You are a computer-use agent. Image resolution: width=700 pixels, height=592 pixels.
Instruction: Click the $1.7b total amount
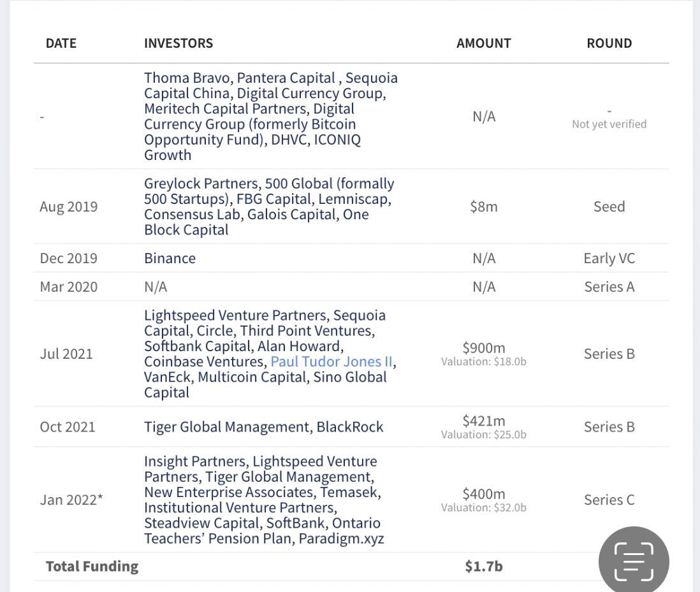(484, 566)
